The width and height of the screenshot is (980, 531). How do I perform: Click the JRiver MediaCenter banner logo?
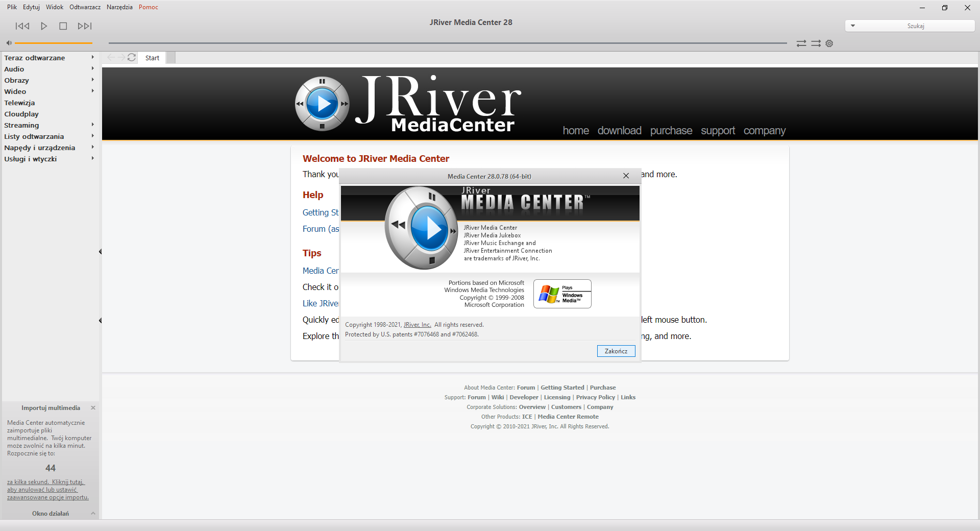(x=408, y=104)
